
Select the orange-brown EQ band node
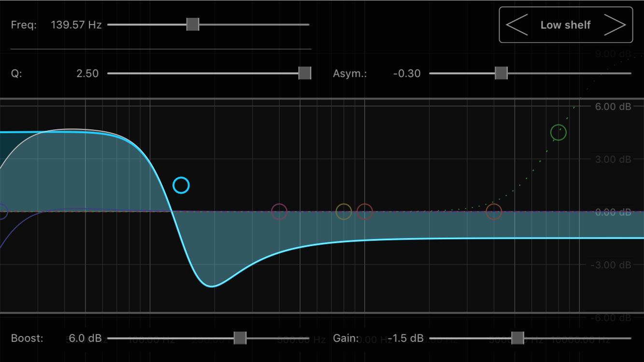[x=493, y=211]
